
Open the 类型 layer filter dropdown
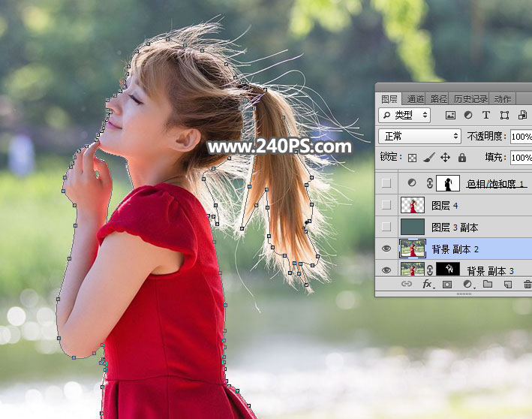[x=404, y=116]
